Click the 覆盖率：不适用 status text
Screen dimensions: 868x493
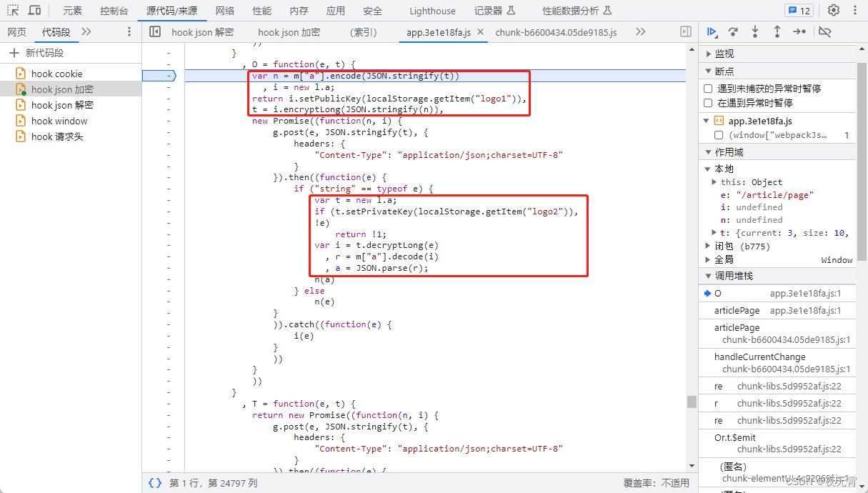[656, 483]
